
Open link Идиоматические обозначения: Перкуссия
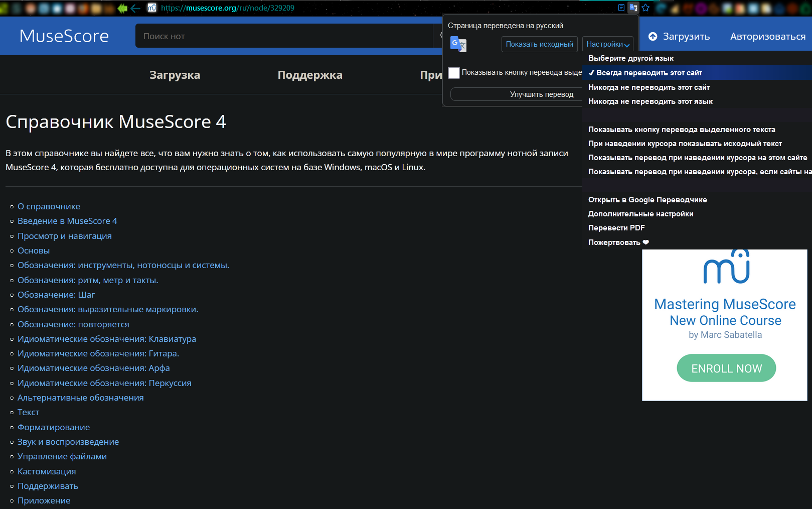(104, 383)
